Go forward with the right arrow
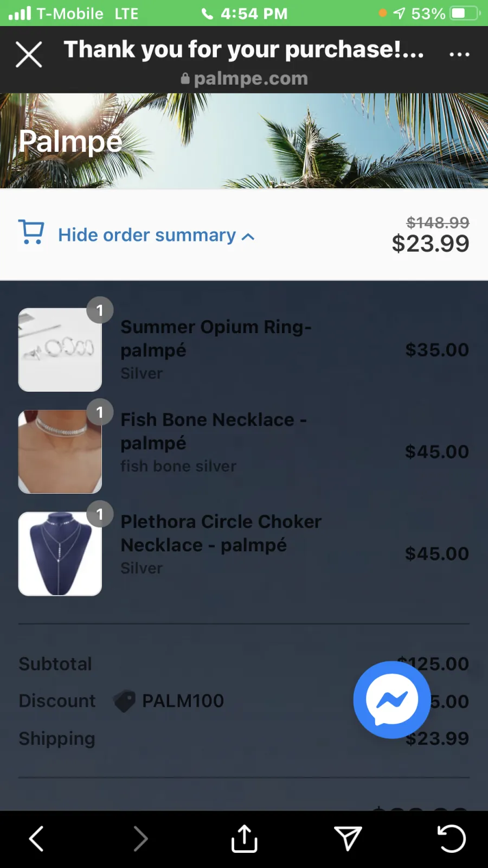488x868 pixels. pos(140,839)
